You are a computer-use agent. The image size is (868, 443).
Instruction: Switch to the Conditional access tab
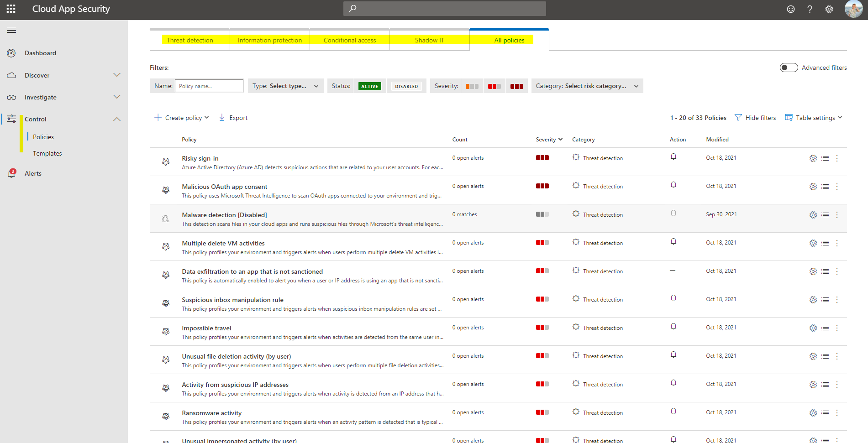pyautogui.click(x=350, y=40)
